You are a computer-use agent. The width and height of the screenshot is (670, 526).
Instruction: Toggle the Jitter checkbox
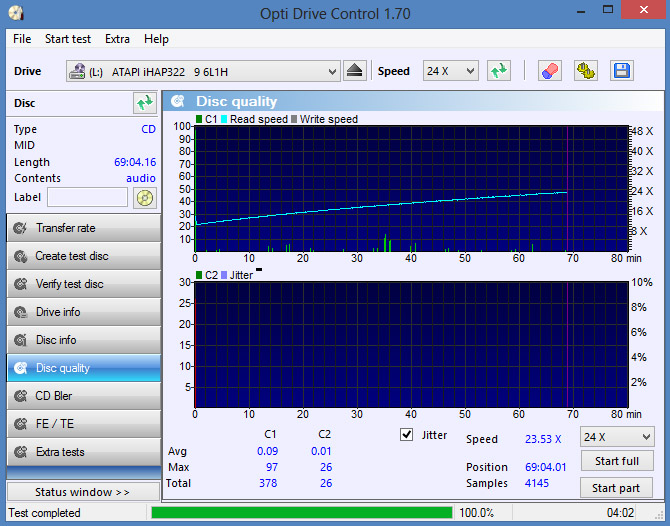coord(406,435)
